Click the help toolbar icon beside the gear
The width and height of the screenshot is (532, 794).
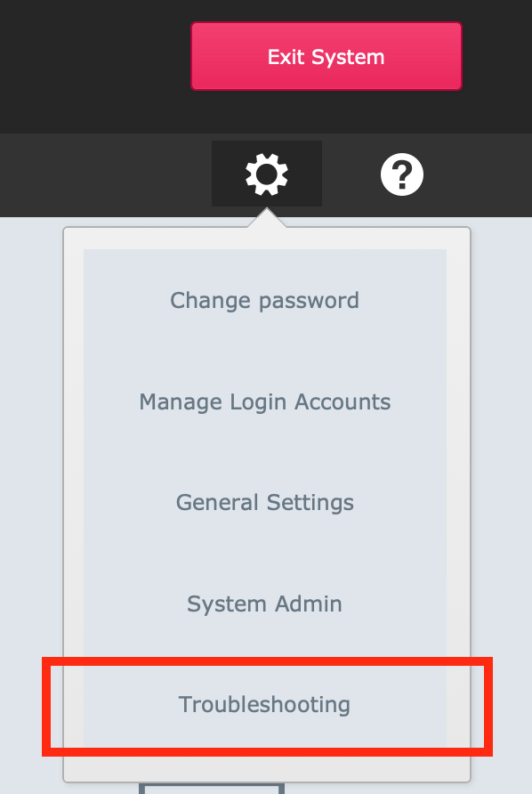click(x=402, y=174)
